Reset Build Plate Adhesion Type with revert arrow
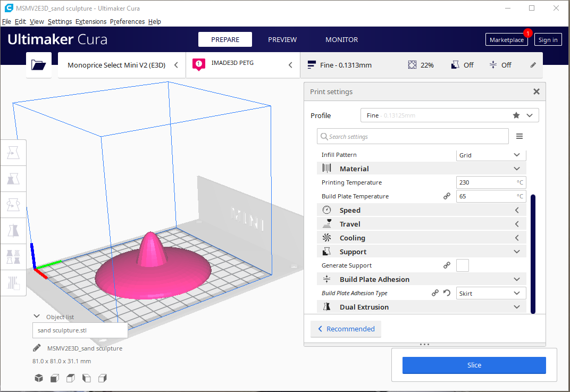This screenshot has width=570, height=392. pyautogui.click(x=447, y=293)
